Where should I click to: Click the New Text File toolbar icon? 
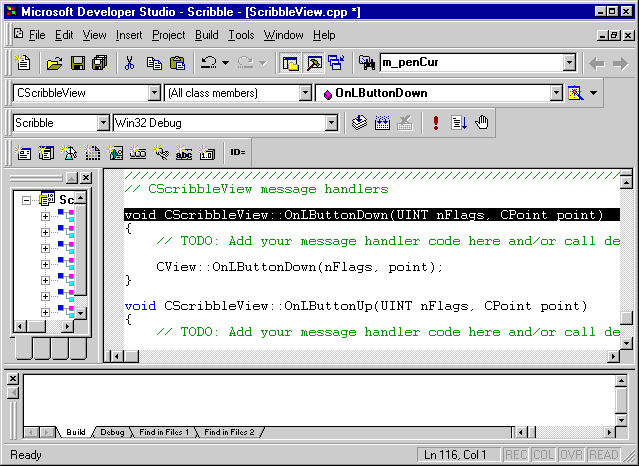(22, 63)
